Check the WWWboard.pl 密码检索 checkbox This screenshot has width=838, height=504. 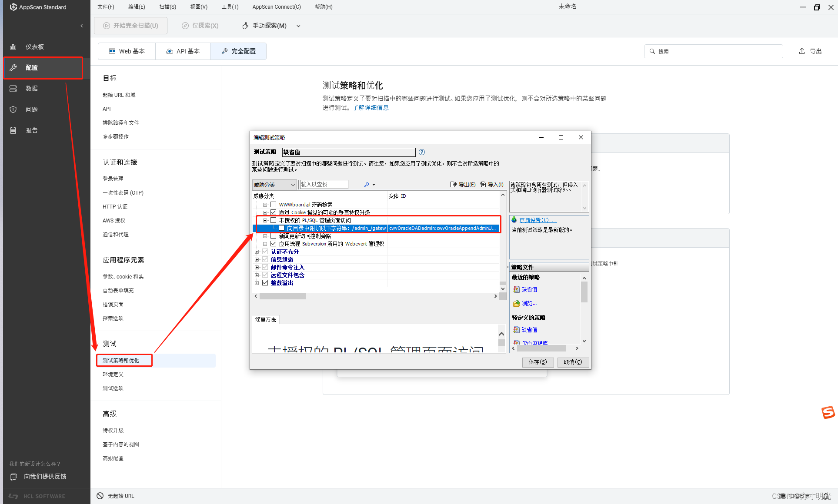[x=274, y=205]
